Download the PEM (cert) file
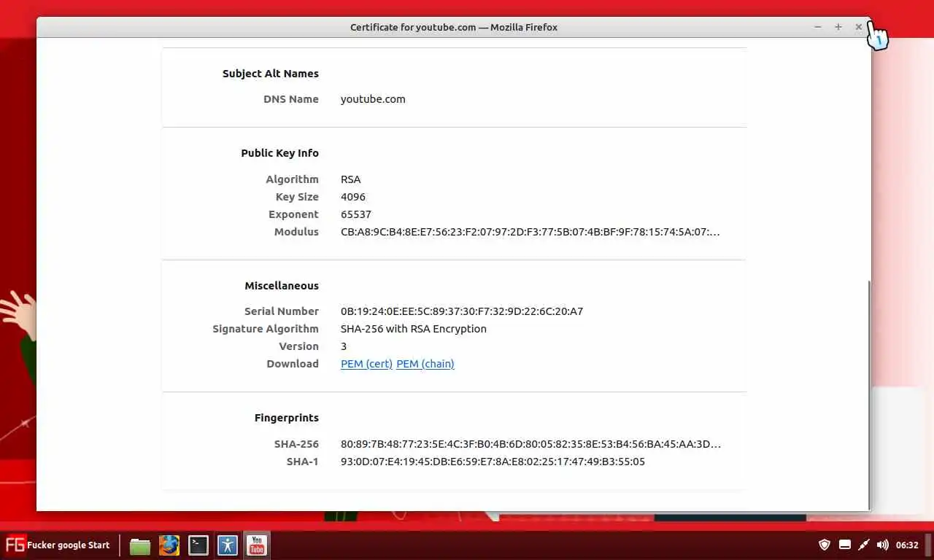Image resolution: width=934 pixels, height=560 pixels. (x=366, y=364)
